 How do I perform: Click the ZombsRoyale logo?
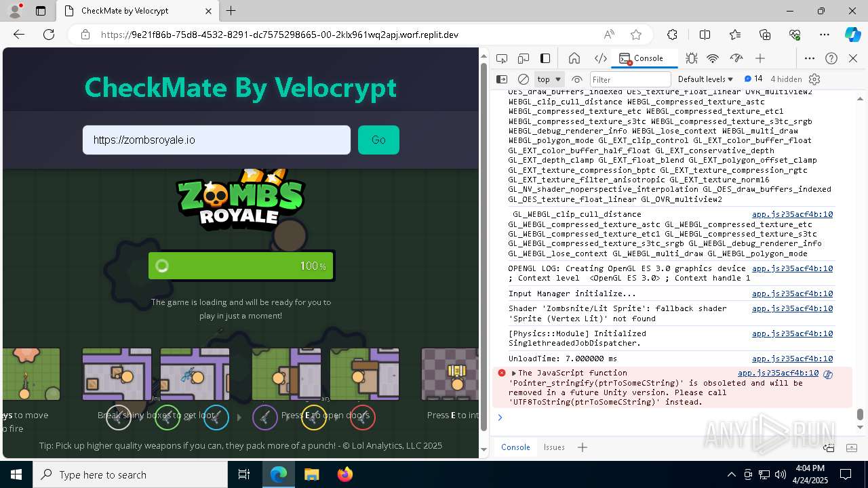241,199
